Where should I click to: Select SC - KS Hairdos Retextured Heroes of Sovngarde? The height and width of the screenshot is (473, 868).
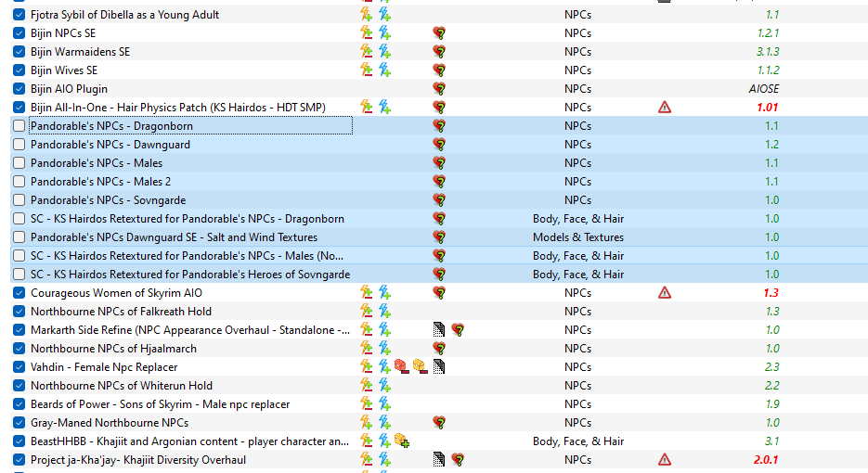190,275
